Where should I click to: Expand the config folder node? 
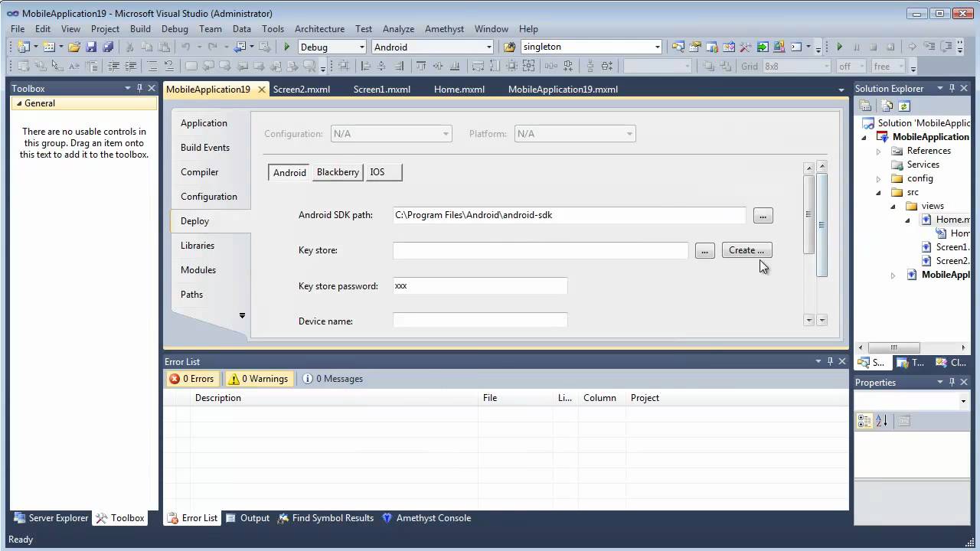pos(879,179)
